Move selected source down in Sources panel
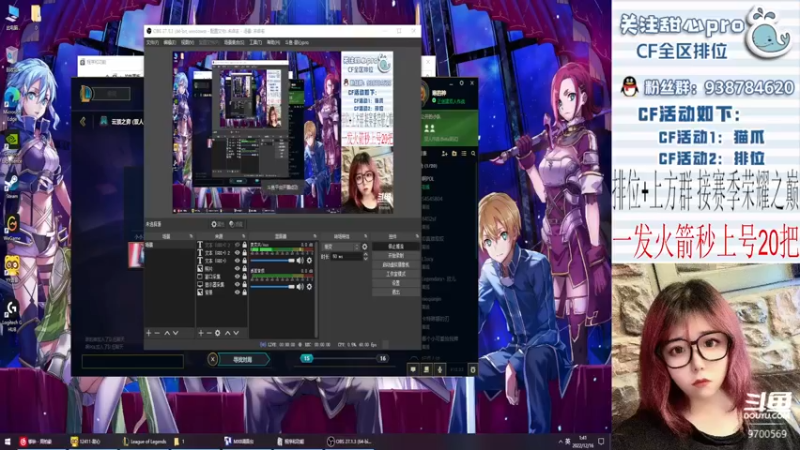 coord(236,333)
